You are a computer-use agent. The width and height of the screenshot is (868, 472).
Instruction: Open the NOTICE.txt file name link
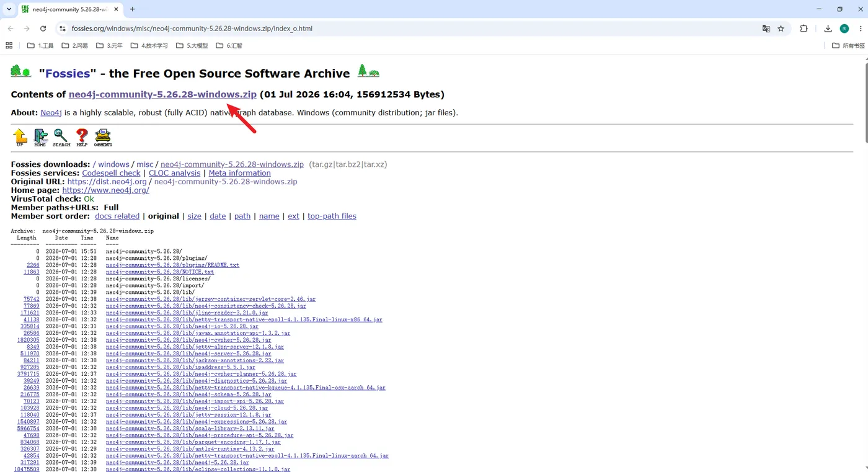(x=160, y=272)
